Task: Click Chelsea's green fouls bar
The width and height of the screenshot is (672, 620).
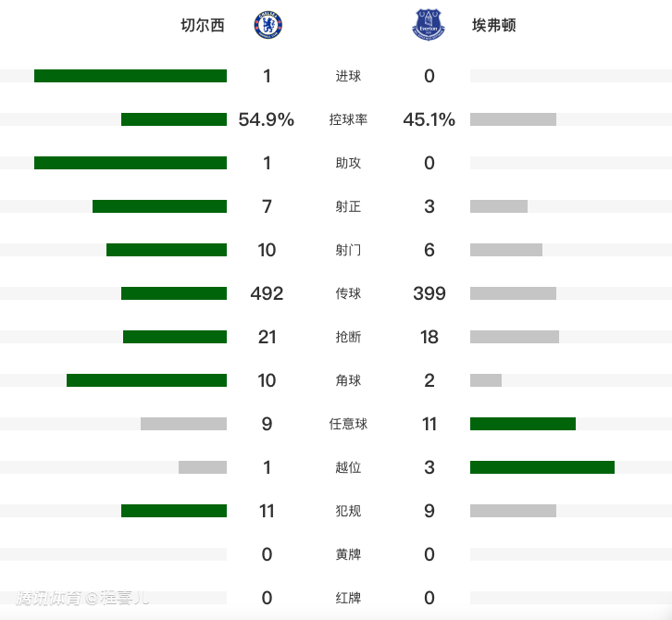Action: 174,511
